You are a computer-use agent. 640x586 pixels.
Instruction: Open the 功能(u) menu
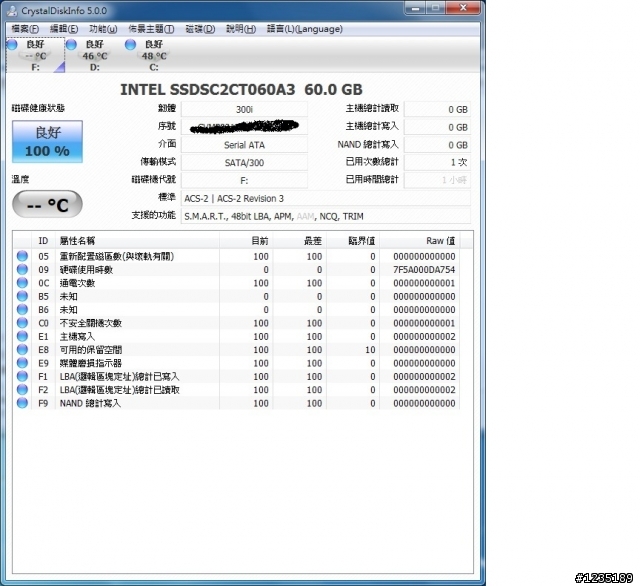[x=103, y=29]
